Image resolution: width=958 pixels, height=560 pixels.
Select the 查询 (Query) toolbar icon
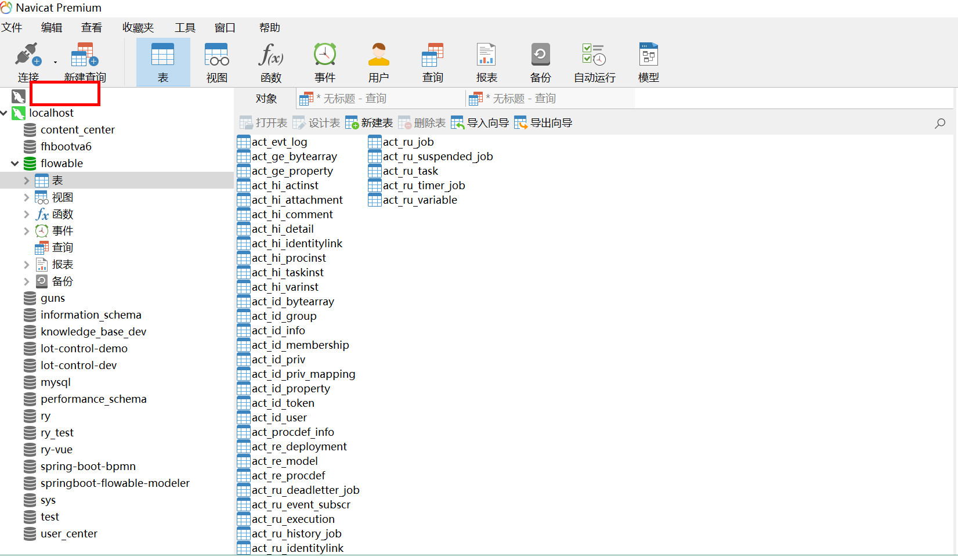(433, 62)
